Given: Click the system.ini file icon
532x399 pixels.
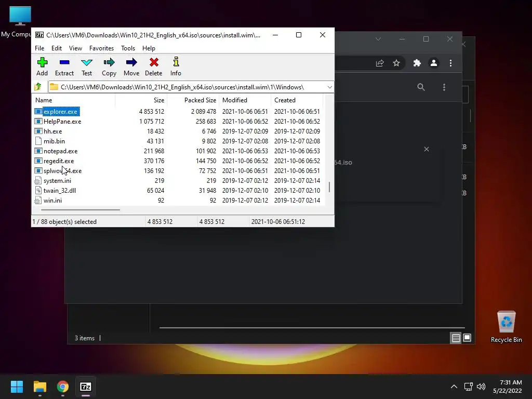Looking at the screenshot, I should click(x=38, y=180).
